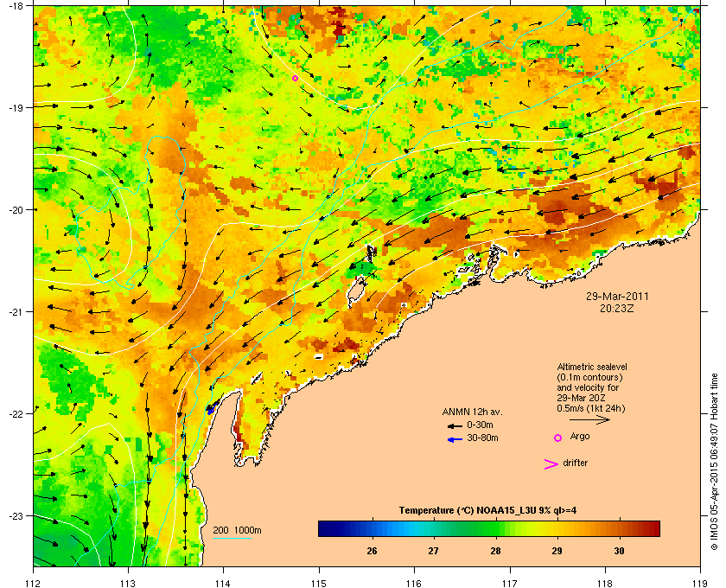Click the colorbar value 28
This screenshot has height=588, width=726.
495,551
